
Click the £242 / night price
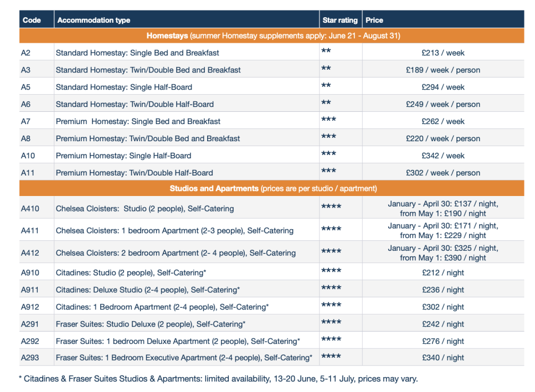[443, 324]
